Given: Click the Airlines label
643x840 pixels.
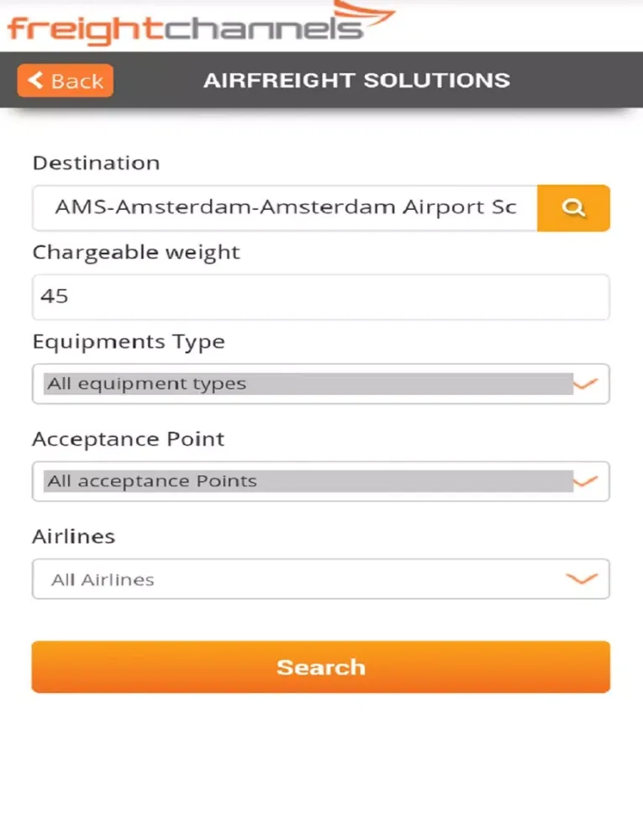Looking at the screenshot, I should click(74, 536).
